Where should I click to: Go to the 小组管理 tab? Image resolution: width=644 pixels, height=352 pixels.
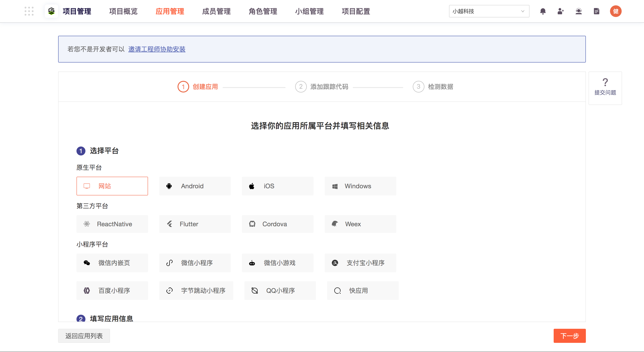pos(309,11)
